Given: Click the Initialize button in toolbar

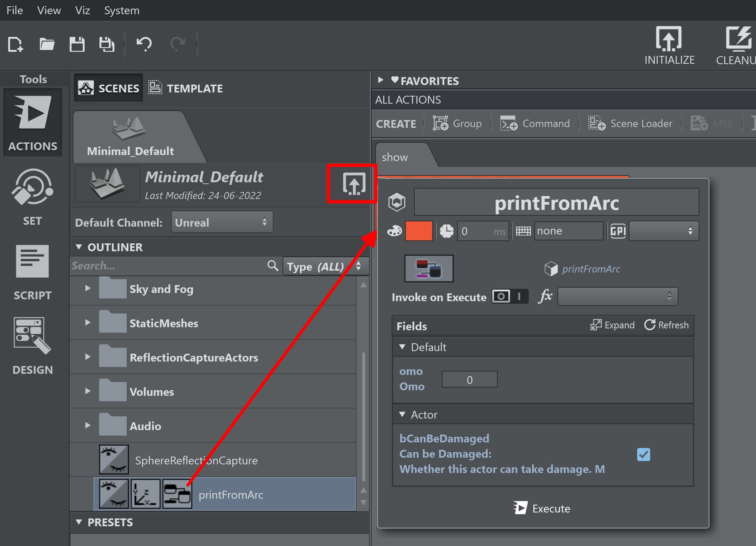Looking at the screenshot, I should (669, 44).
